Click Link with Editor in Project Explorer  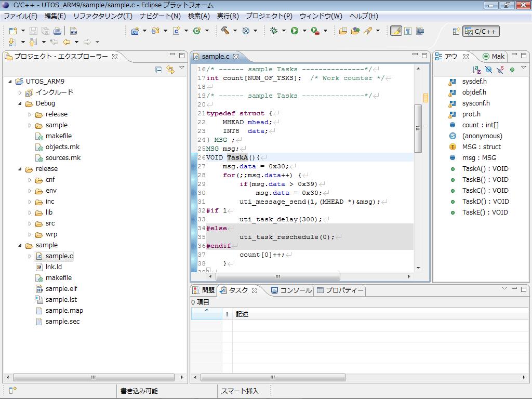click(x=170, y=70)
